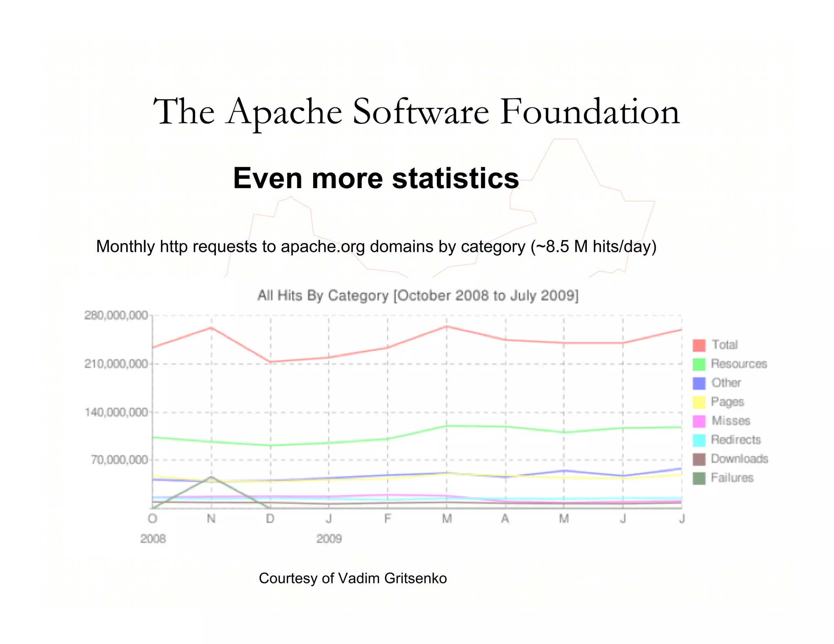Click the 'Monthly http requests' description line
Image resolution: width=834 pixels, height=644 pixels.
click(x=376, y=247)
